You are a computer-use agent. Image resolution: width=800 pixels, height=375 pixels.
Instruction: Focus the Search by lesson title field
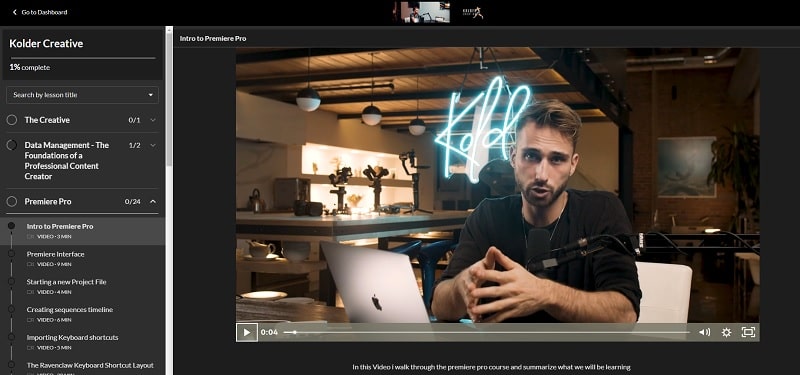point(82,95)
